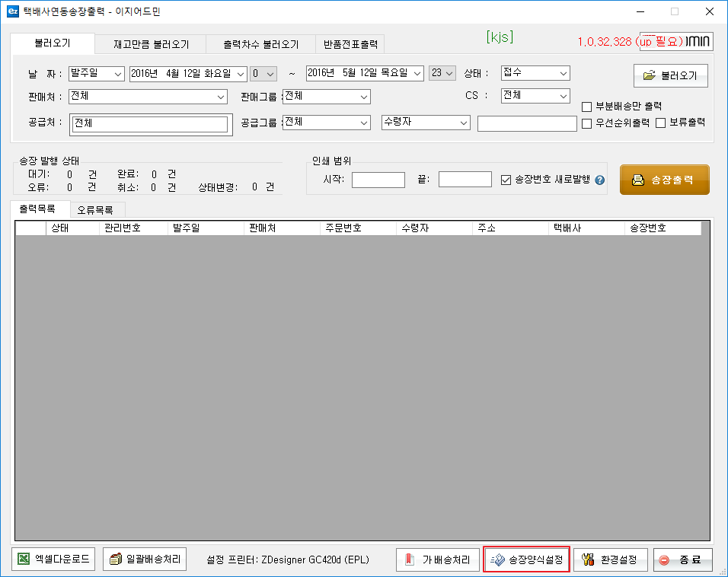Toggle 우선순위출력 checkbox
Viewport: 728px width, 577px height.
click(587, 123)
